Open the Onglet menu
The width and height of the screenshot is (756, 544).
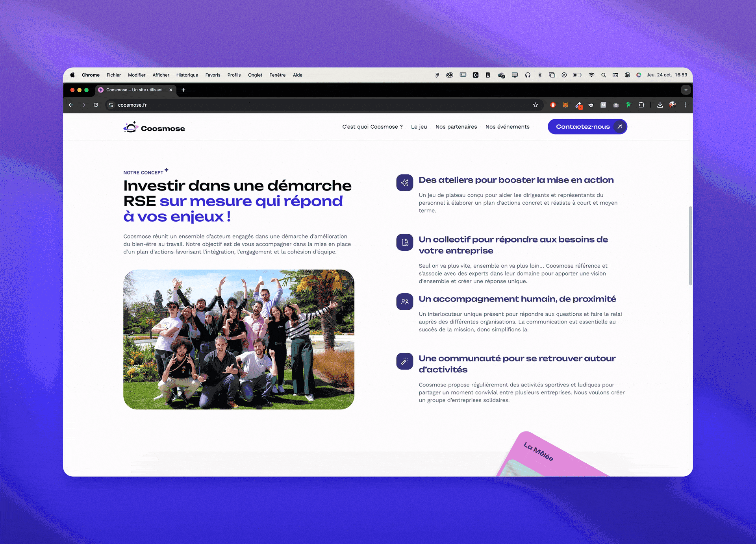pyautogui.click(x=255, y=75)
